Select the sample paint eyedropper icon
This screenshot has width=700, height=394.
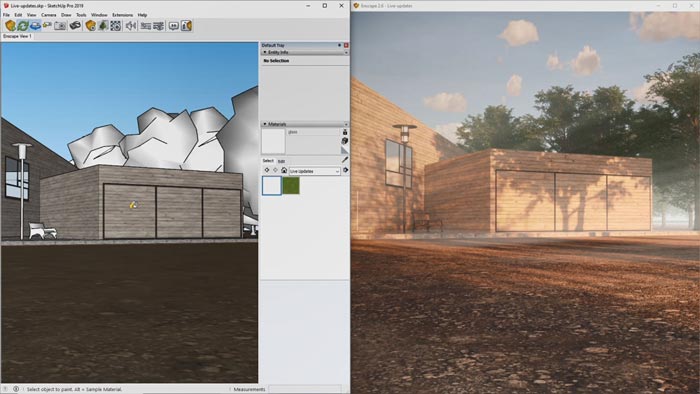345,159
